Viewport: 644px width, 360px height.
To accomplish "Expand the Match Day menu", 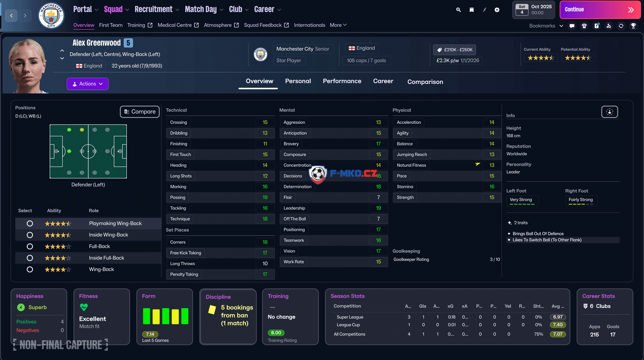I will (x=204, y=9).
